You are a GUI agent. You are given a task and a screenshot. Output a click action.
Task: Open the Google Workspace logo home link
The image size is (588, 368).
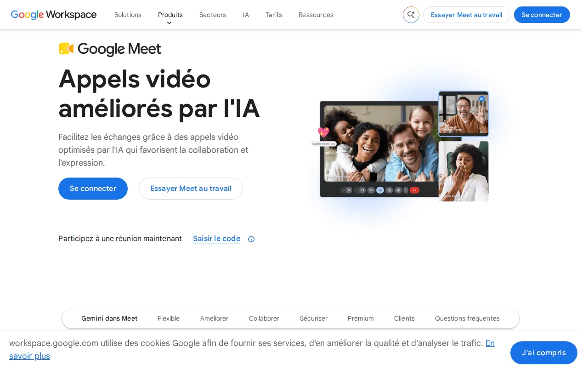(54, 15)
